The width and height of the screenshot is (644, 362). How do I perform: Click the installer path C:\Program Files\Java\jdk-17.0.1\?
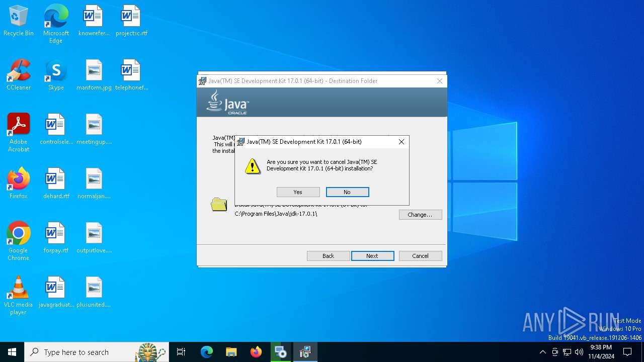pos(276,214)
